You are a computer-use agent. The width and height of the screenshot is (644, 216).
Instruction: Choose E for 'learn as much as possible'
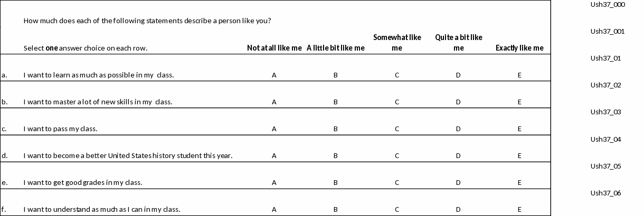pos(519,75)
